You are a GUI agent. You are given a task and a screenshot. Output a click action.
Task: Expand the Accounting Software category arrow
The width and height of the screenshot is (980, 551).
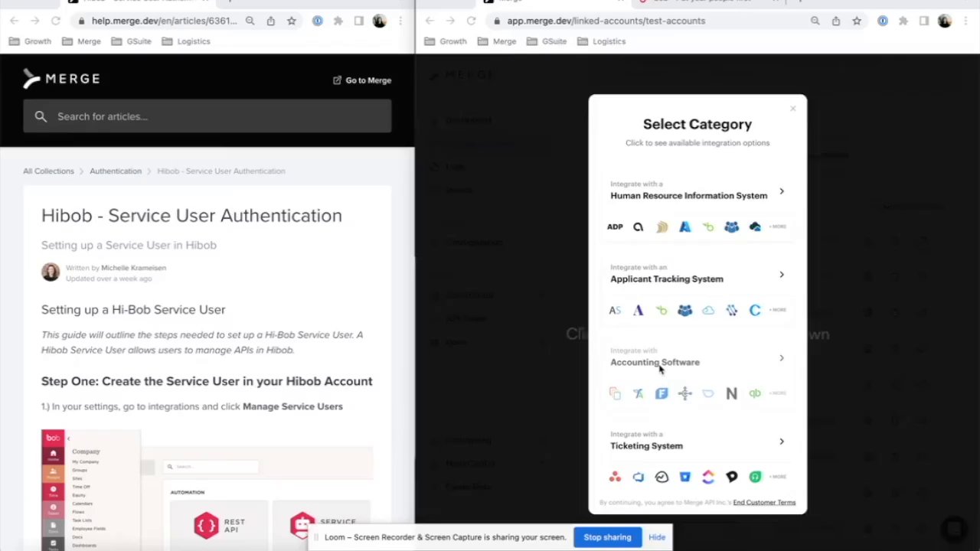coord(782,357)
